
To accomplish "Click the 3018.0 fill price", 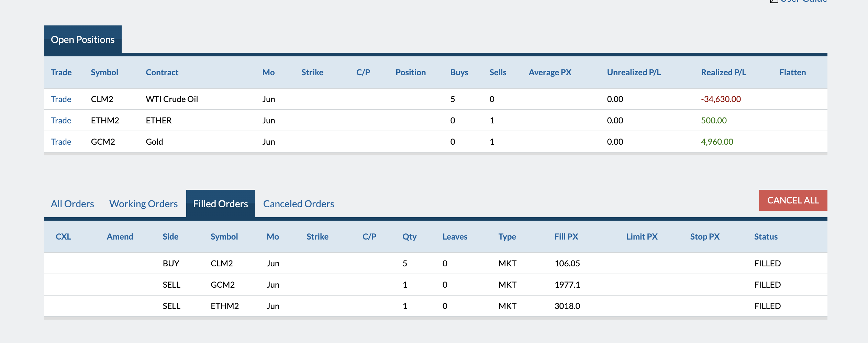I will click(567, 306).
